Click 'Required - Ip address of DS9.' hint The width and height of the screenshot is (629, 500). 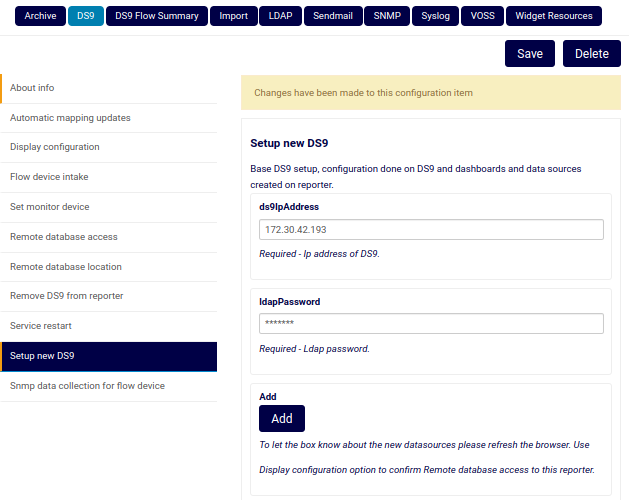point(319,254)
